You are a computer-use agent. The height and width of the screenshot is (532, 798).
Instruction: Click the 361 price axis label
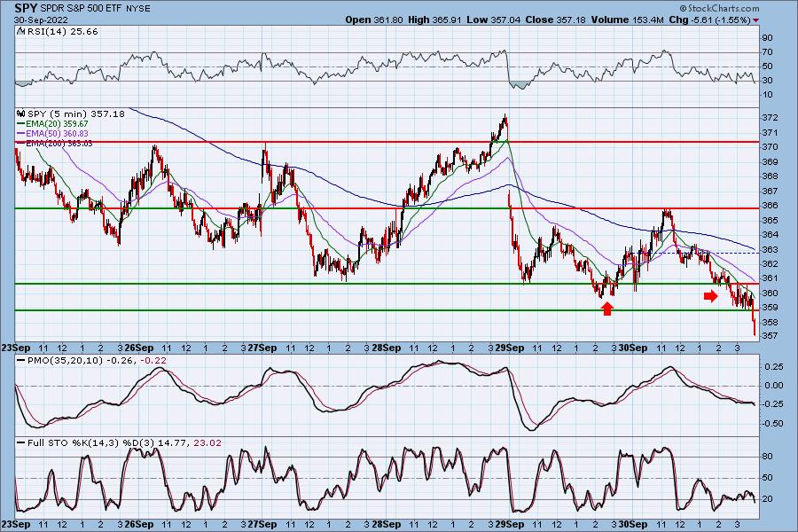point(771,278)
